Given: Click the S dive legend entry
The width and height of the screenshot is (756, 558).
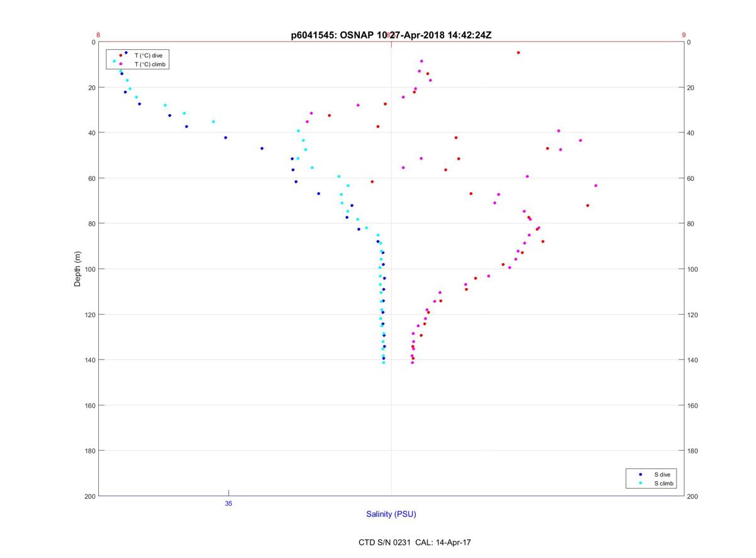Looking at the screenshot, I should pos(661,474).
